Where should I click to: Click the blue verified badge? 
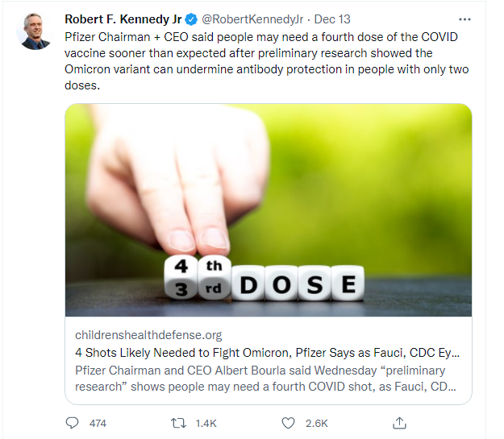[x=191, y=19]
